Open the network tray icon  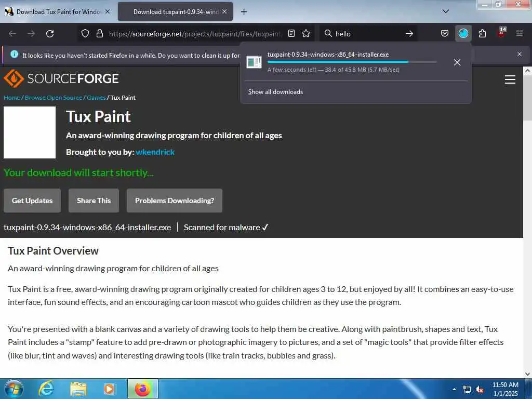click(x=467, y=390)
